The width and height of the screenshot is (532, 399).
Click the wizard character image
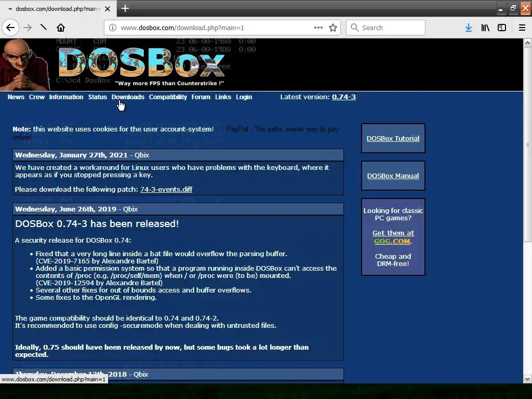click(24, 64)
